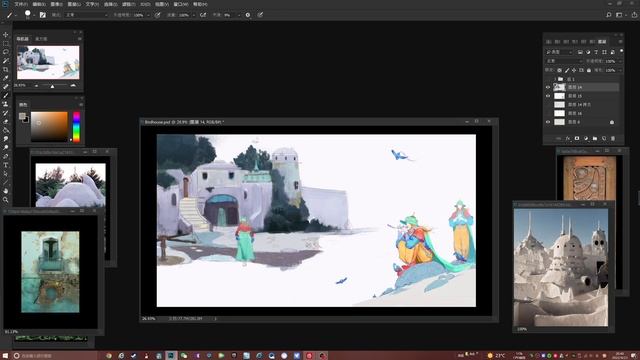The image size is (640, 360).
Task: Open smoothing options gear in options bar
Action: pos(248,15)
